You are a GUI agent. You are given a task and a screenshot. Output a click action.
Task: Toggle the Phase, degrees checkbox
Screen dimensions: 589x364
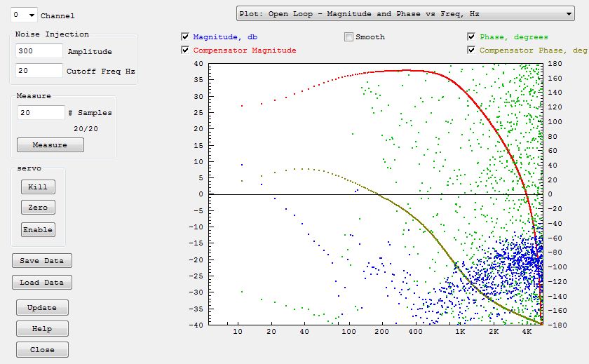coord(472,36)
